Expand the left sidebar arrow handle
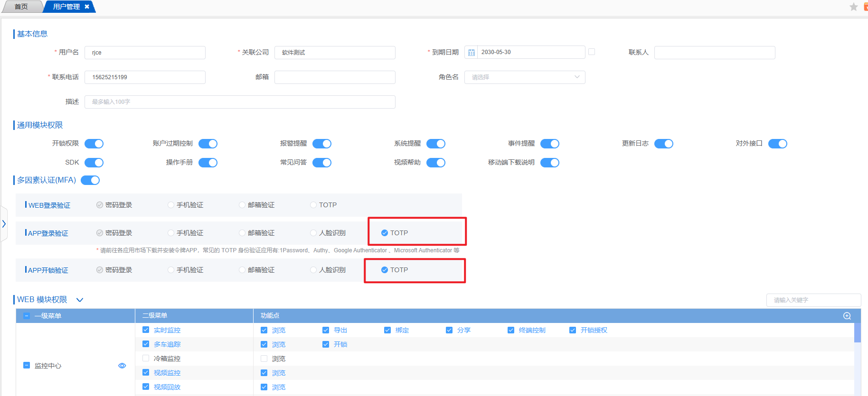 [x=4, y=224]
